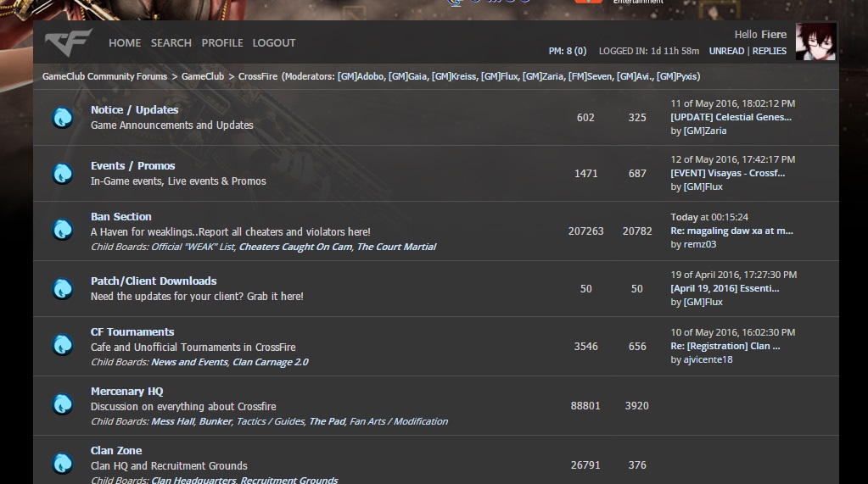Open the GameClub breadcrumb link
Viewport: 868px width, 484px height.
pos(203,76)
